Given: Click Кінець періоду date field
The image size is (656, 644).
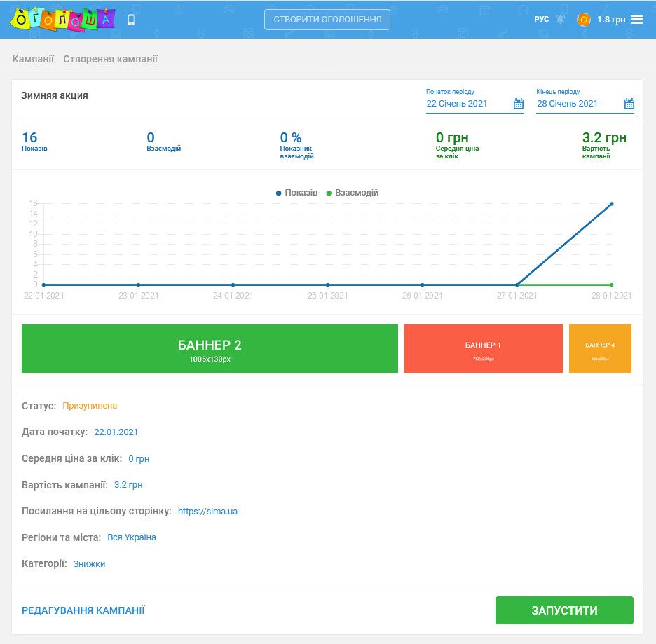Looking at the screenshot, I should pos(578,104).
